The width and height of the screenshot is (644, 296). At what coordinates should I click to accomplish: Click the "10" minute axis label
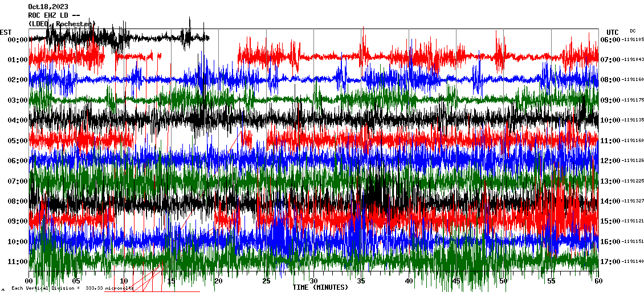(124, 281)
